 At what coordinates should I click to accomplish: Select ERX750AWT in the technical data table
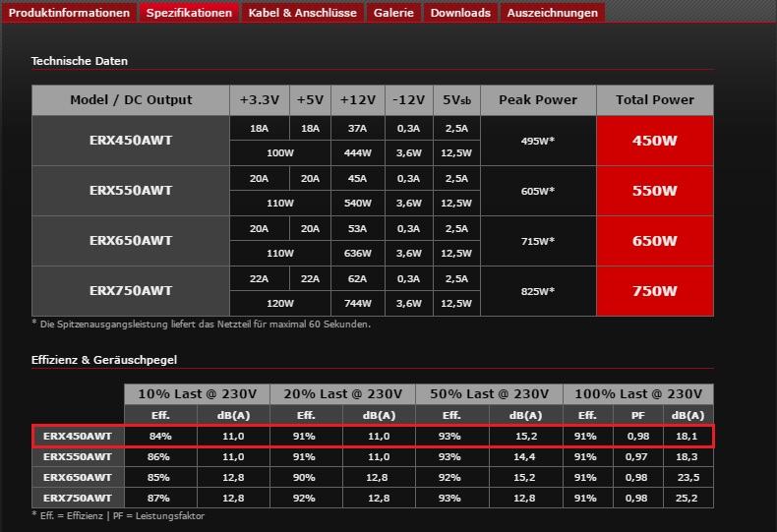click(131, 291)
